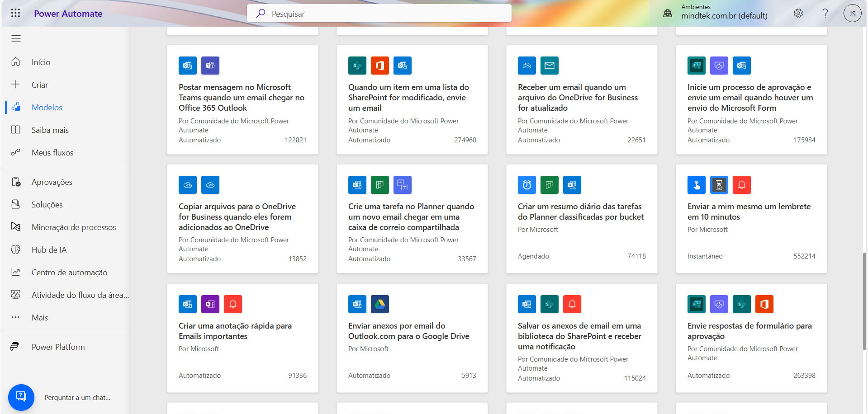
Task: Open the JS account profile avatar
Action: pos(852,13)
